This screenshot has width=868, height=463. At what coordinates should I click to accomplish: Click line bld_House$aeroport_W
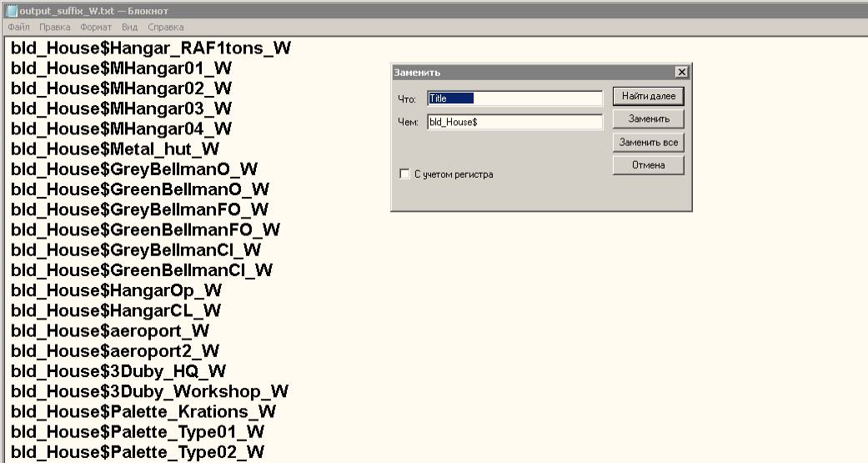[110, 331]
